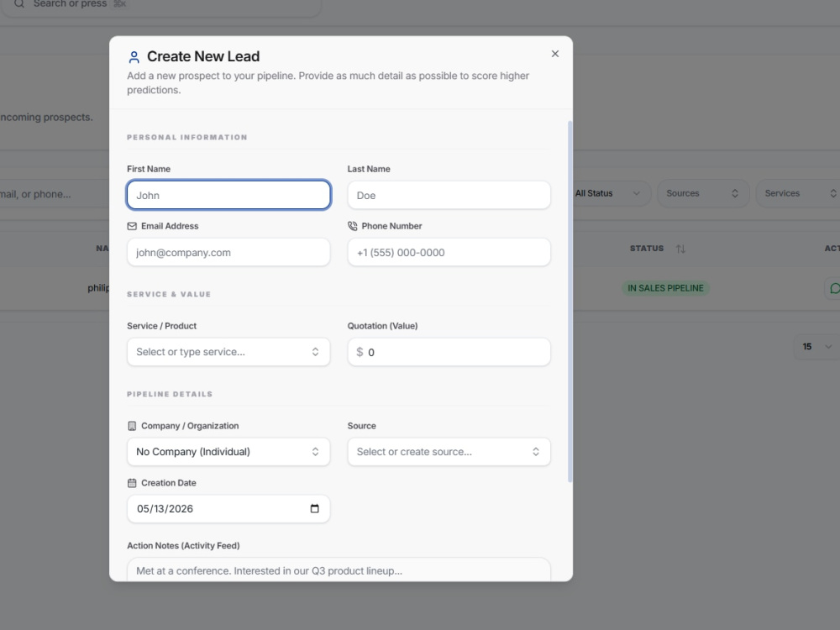Viewport: 840px width, 630px height.
Task: Click into the Email Address field
Action: (228, 252)
